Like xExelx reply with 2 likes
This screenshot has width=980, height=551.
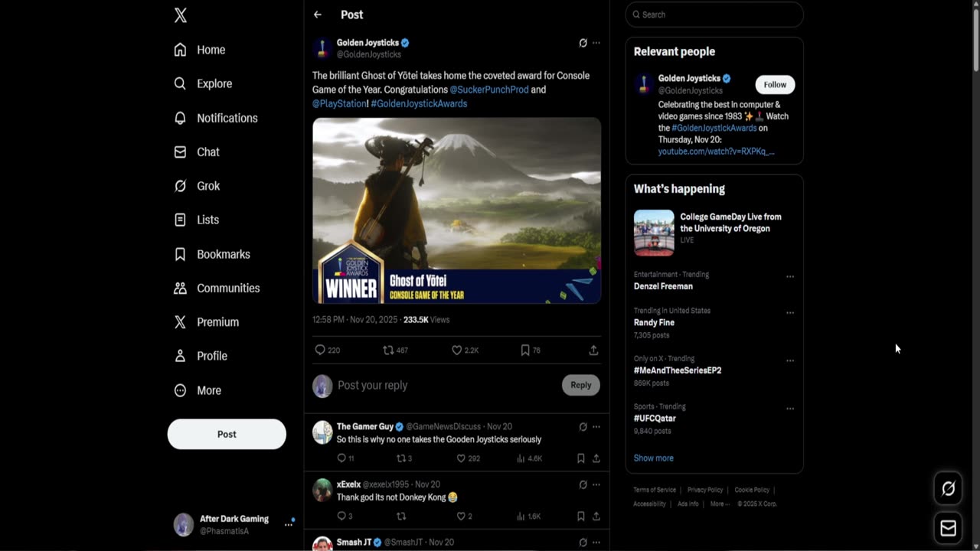[465, 517]
